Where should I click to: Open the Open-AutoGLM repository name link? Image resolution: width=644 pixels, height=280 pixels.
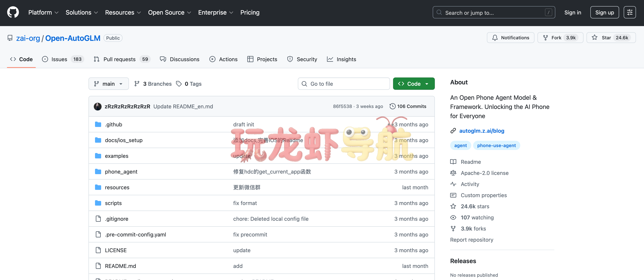click(x=73, y=38)
